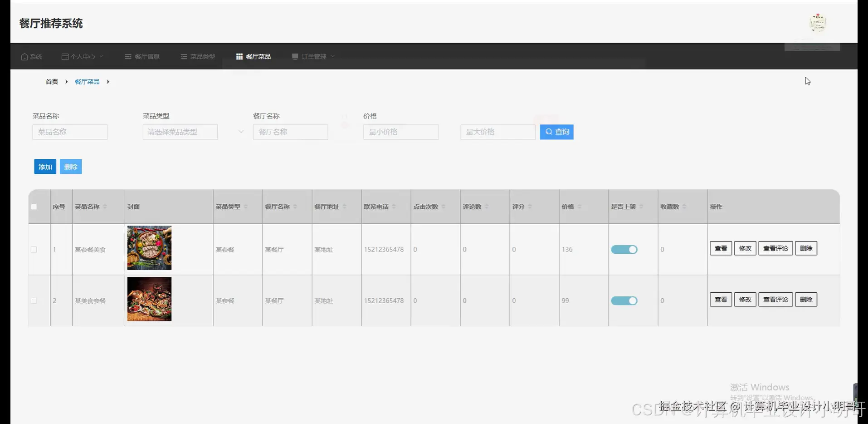This screenshot has height=424, width=868.
Task: Click the sort arrows beside 是否上架
Action: [641, 207]
